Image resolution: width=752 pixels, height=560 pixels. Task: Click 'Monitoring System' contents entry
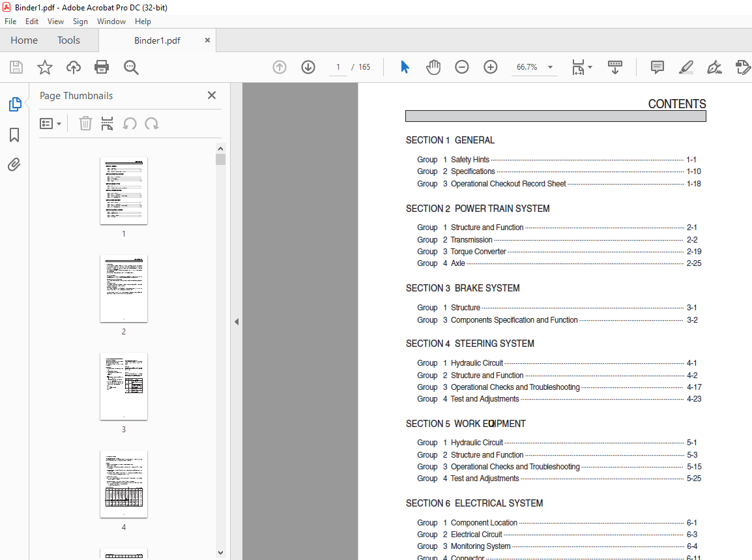[x=480, y=546]
